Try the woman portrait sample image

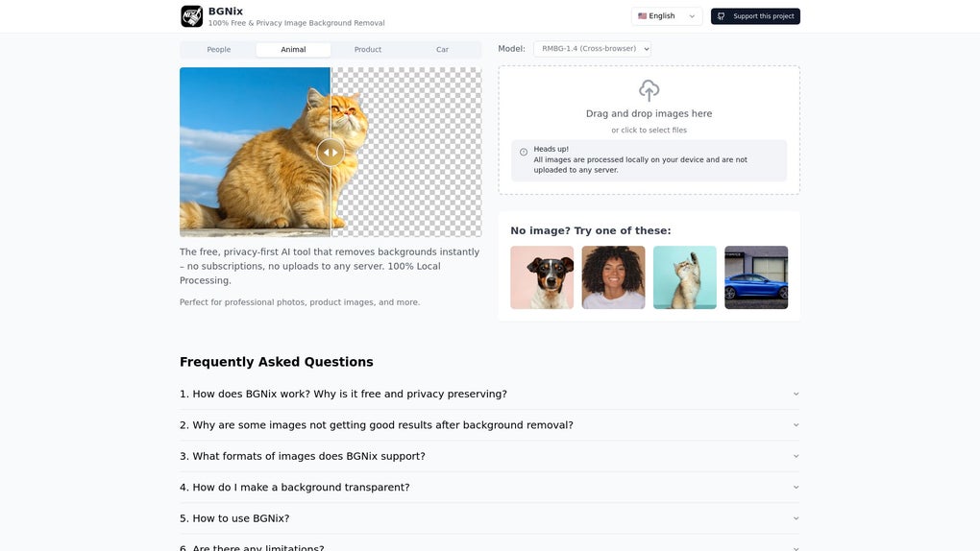pyautogui.click(x=613, y=277)
